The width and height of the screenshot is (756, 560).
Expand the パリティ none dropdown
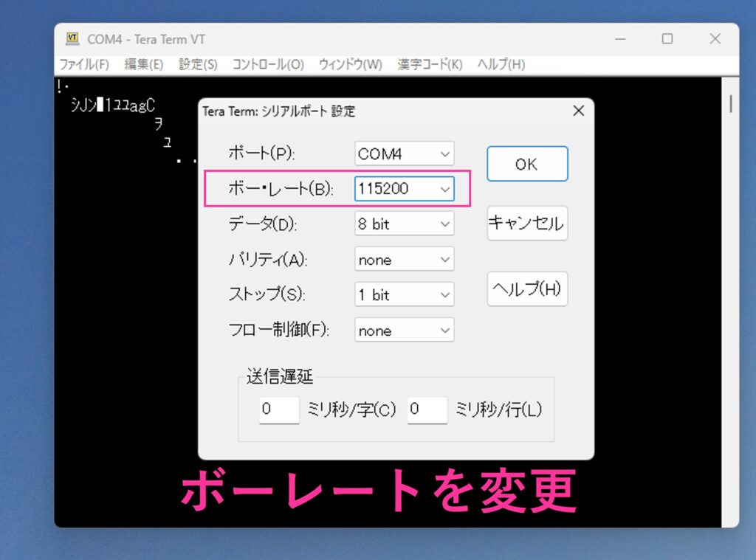(404, 260)
